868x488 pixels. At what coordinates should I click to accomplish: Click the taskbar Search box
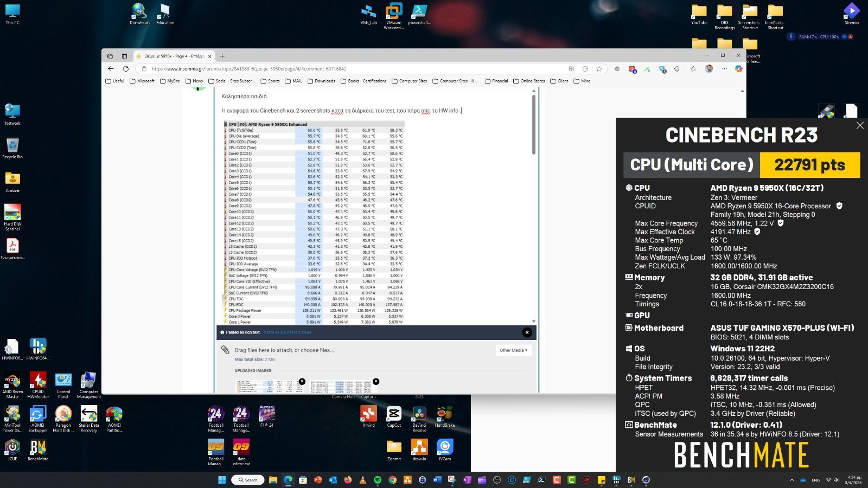(248, 480)
